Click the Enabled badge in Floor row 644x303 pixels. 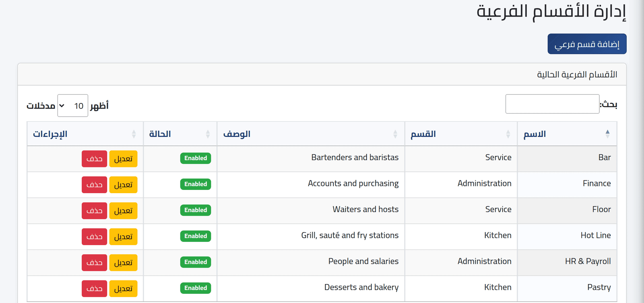click(x=196, y=210)
